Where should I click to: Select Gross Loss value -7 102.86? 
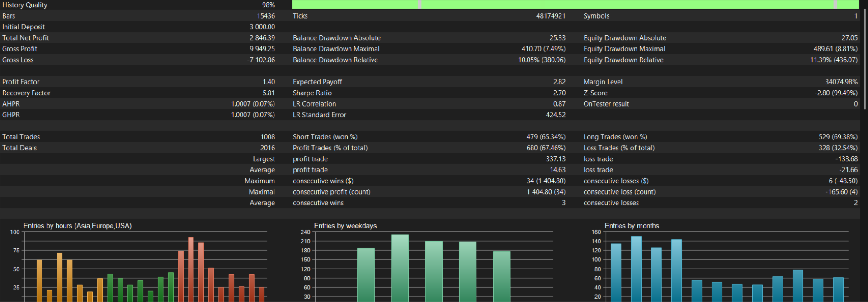pyautogui.click(x=261, y=60)
